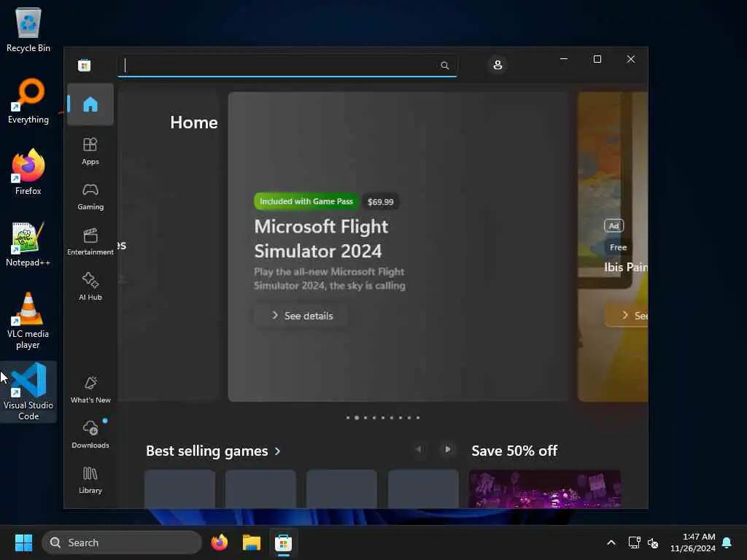Select the Firefox desktop shortcut
747x560 pixels.
point(28,172)
